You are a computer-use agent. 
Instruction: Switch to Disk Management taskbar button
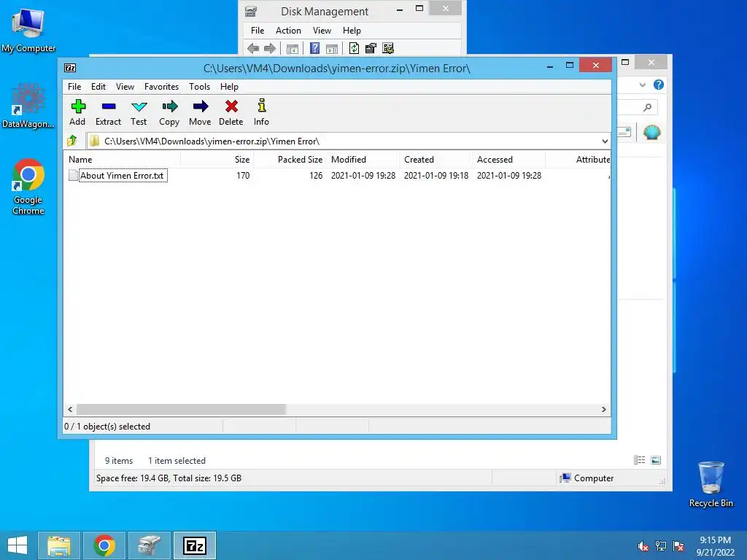[x=150, y=545]
